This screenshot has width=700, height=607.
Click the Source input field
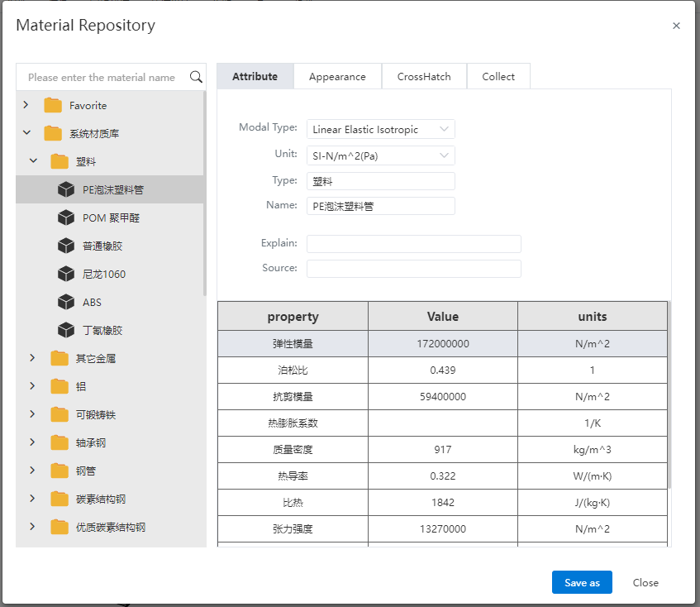(x=414, y=269)
